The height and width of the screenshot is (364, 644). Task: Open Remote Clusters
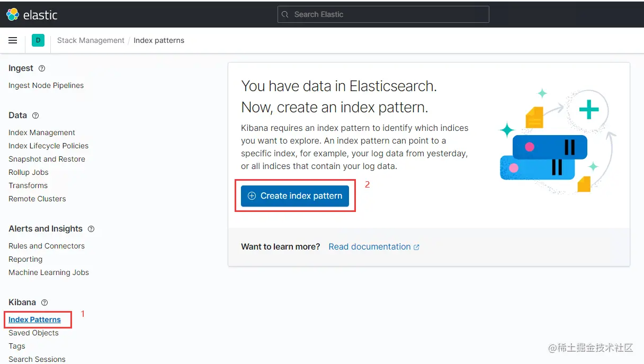[x=37, y=199]
